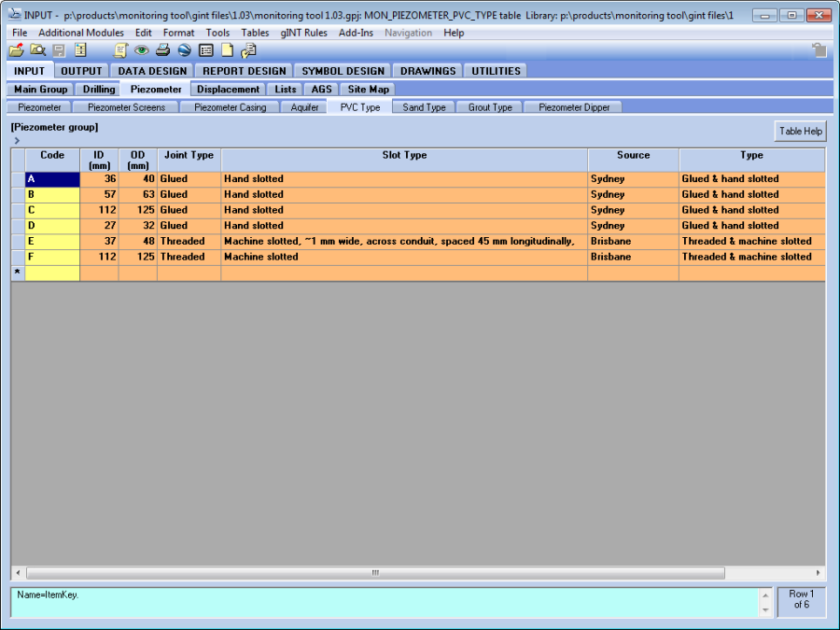Click the browse folder with magnifier icon
The width and height of the screenshot is (840, 630).
(37, 50)
